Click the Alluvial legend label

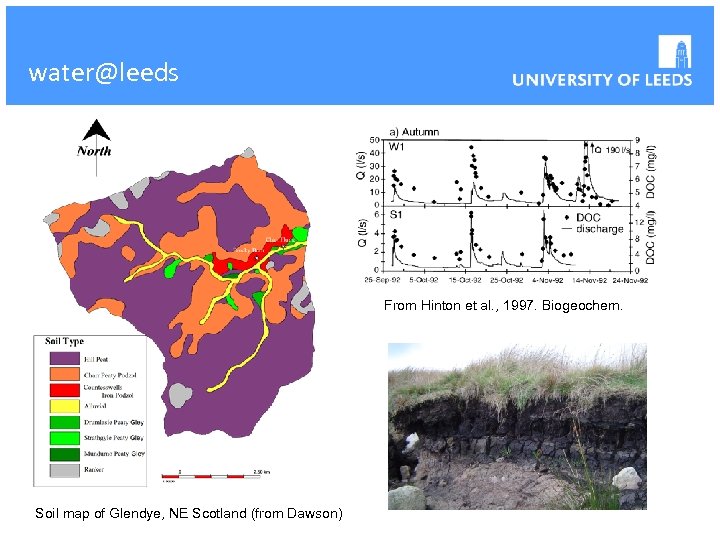point(95,406)
